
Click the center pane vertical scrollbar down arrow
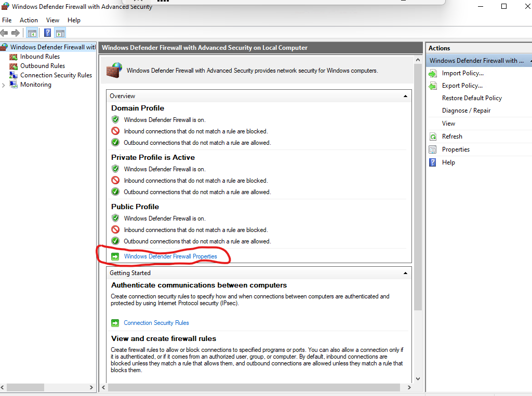[418, 379]
